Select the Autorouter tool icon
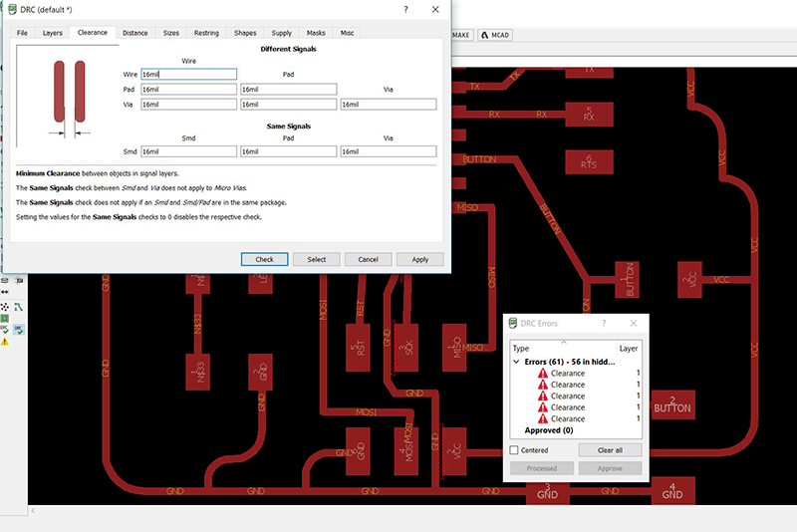 point(19,307)
